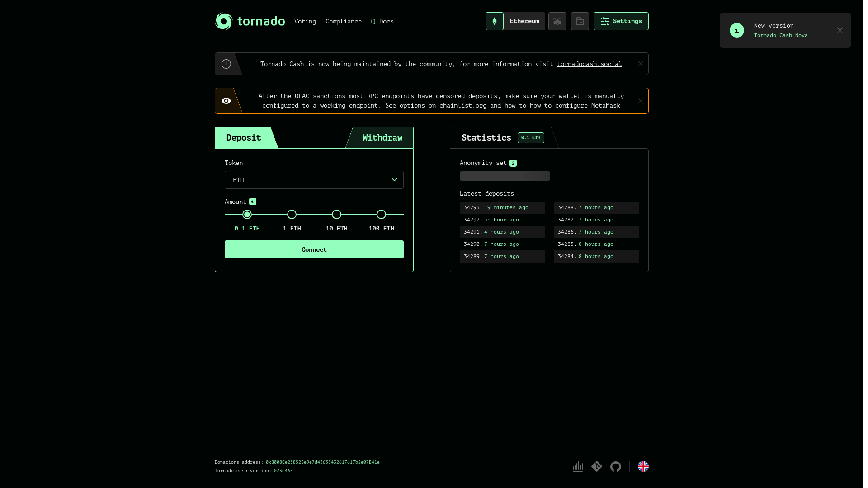Select the Ethereum network button
Screen dimensions: 868x488
pos(524,21)
